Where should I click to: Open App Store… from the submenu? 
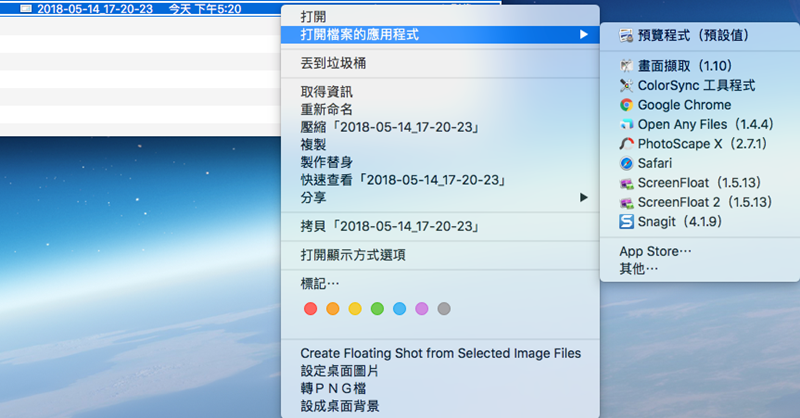[x=655, y=251]
